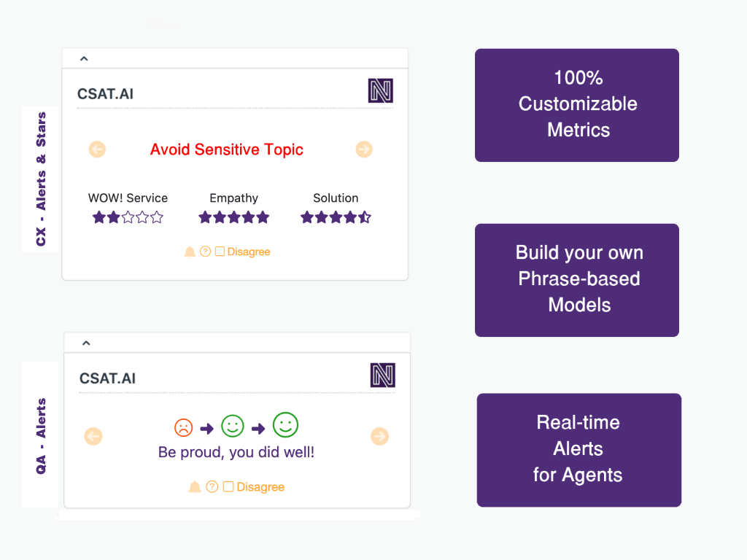Select the CX - Alerts & Stars side tab
Screen dimensions: 747x560
(41, 179)
